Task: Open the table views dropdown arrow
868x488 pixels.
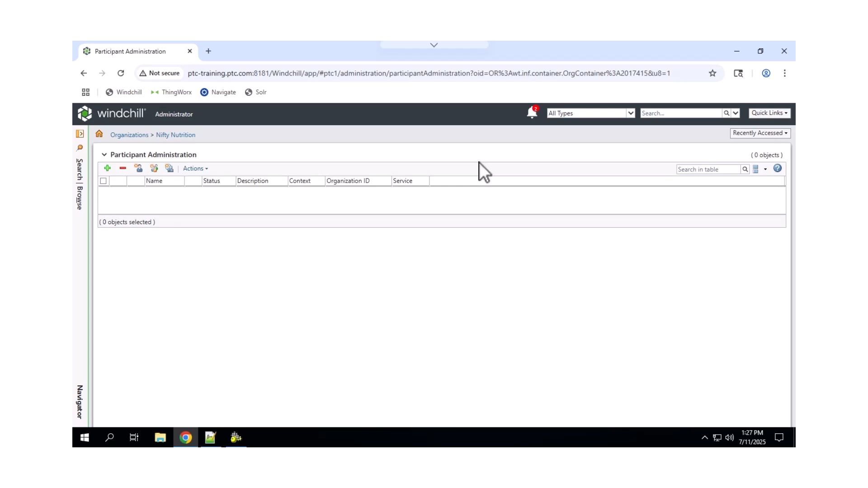Action: coord(765,169)
